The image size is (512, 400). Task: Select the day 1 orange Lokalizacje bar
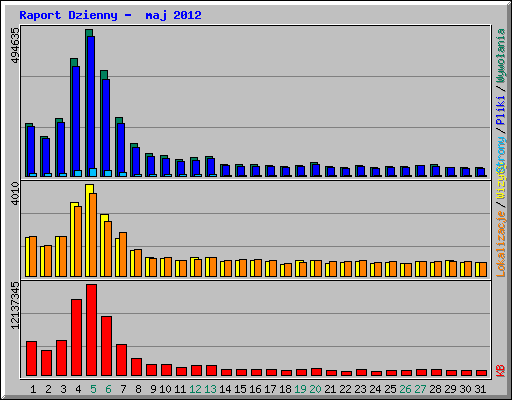coord(33,256)
